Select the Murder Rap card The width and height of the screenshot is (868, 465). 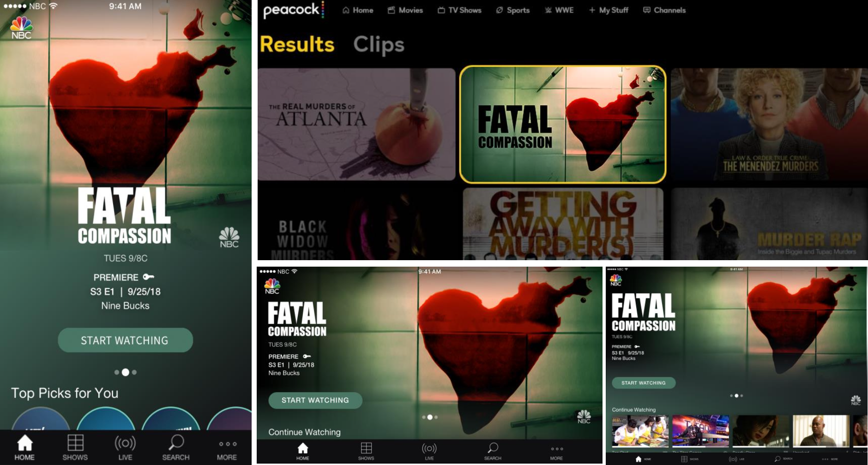(769, 224)
